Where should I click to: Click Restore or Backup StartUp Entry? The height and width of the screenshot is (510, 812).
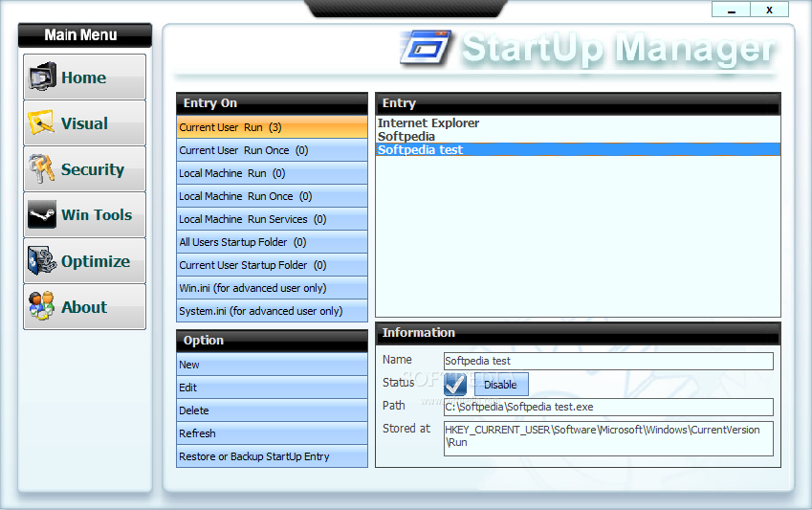tap(272, 456)
